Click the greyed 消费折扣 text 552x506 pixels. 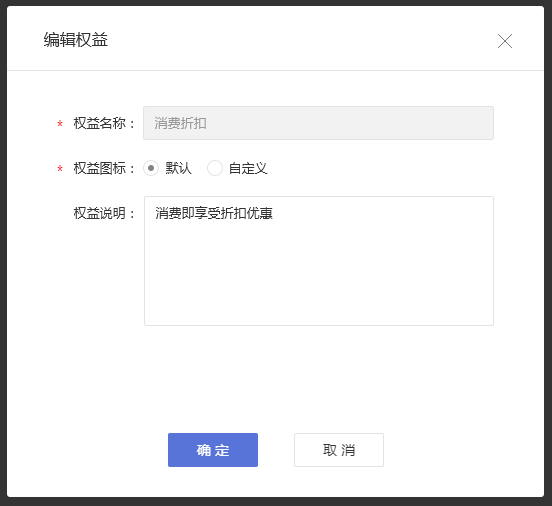tap(180, 123)
